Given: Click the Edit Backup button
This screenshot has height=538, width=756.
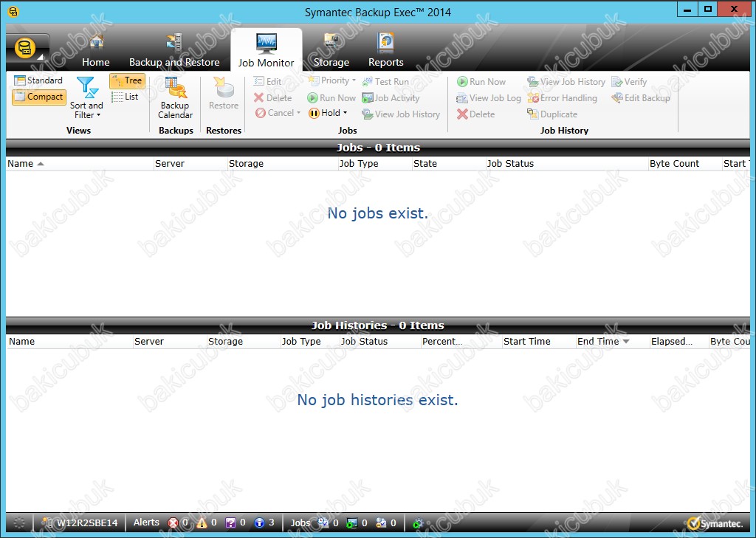Looking at the screenshot, I should click(x=641, y=98).
